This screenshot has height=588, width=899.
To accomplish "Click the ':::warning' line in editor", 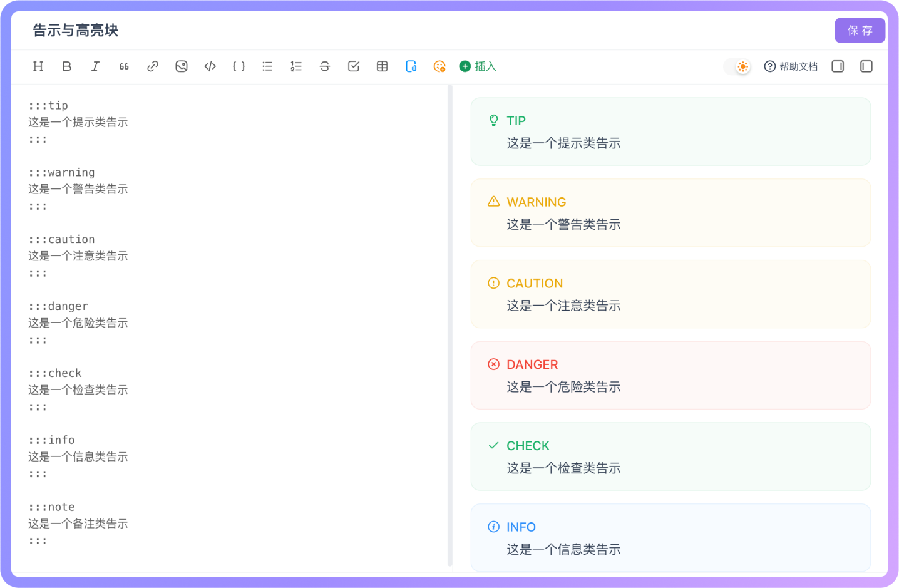I will (x=61, y=172).
